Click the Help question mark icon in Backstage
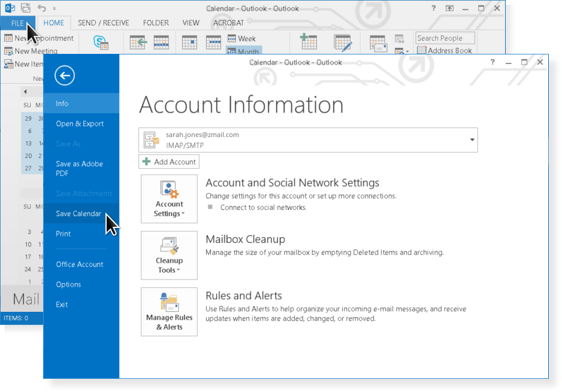562x392 pixels. (x=492, y=62)
